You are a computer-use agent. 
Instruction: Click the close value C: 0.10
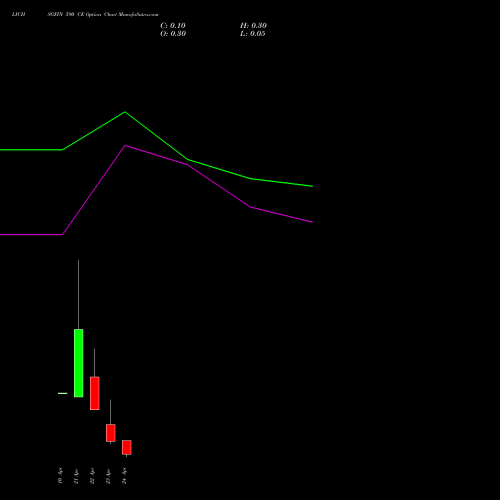coord(173,26)
